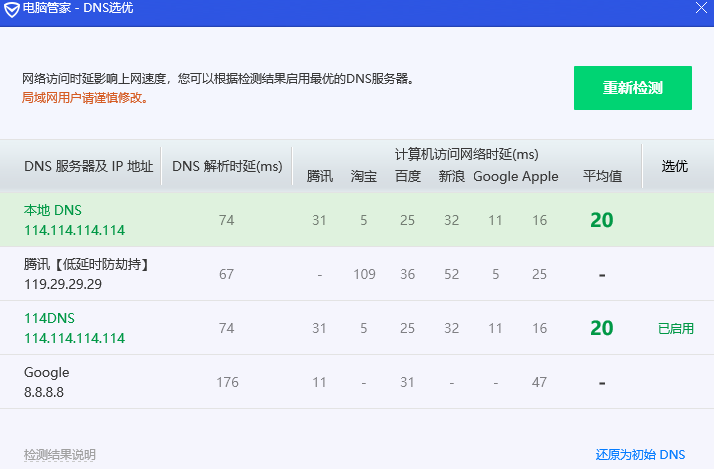Select 腾讯【低延时防劫持】 server name

point(87,264)
